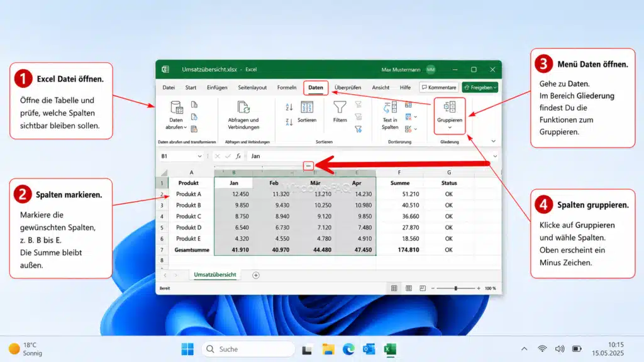
Task: Open the data validation dropdown arrow
Action: coord(416,129)
